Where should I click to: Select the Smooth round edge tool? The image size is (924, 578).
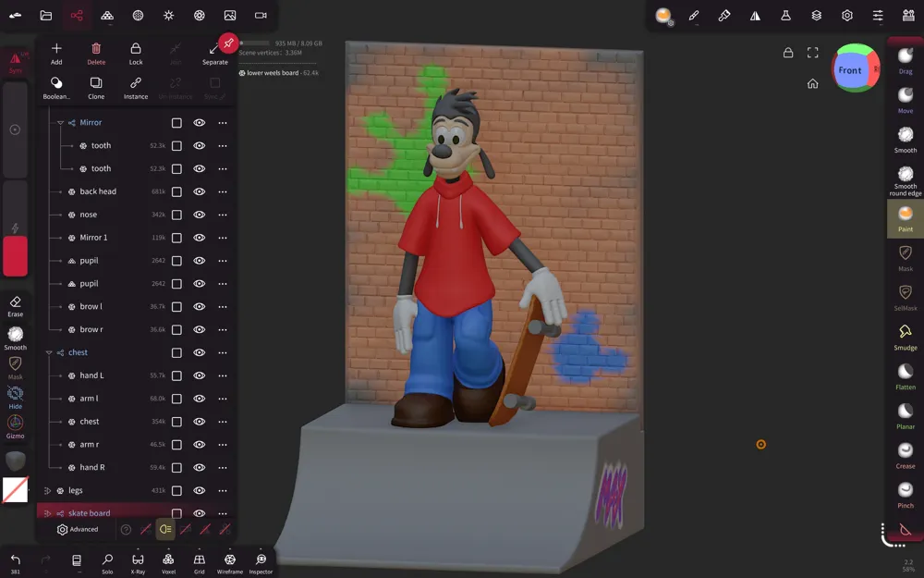906,180
